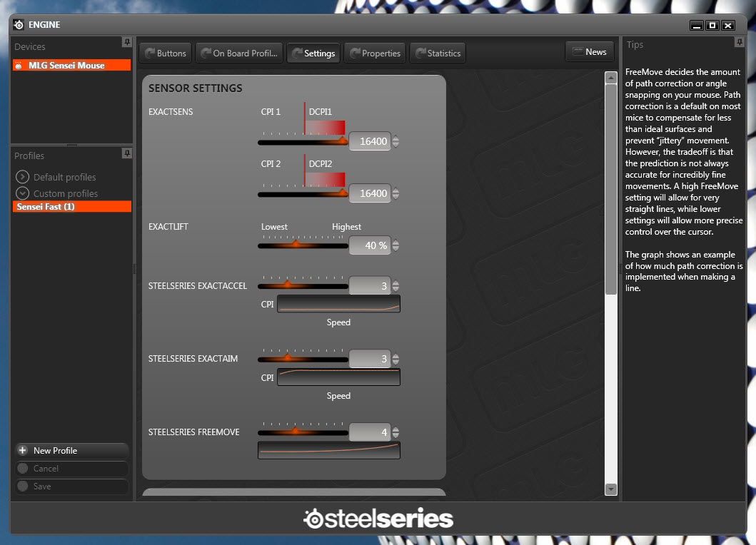Image resolution: width=756 pixels, height=545 pixels.
Task: Click the CPI 1 slider handle
Action: tap(343, 141)
